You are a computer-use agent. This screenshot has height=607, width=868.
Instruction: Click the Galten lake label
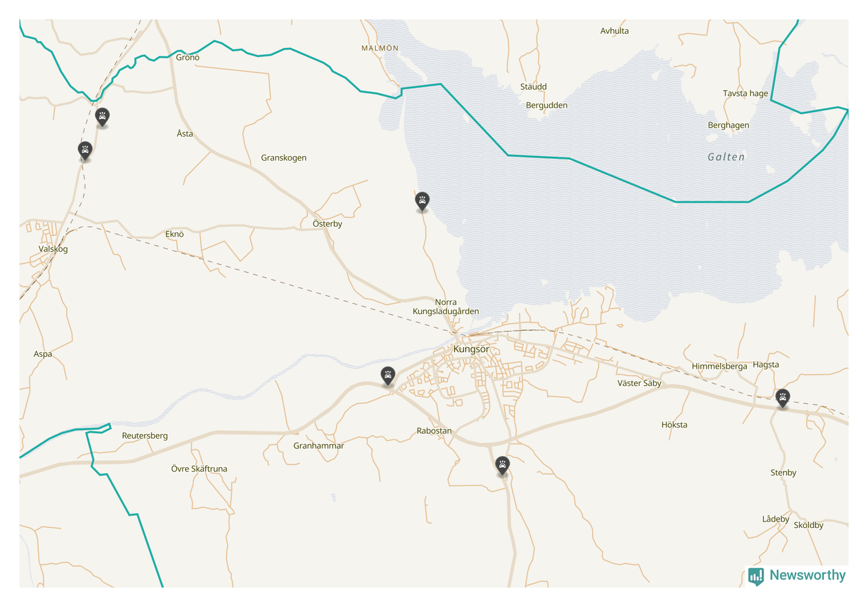pyautogui.click(x=725, y=157)
